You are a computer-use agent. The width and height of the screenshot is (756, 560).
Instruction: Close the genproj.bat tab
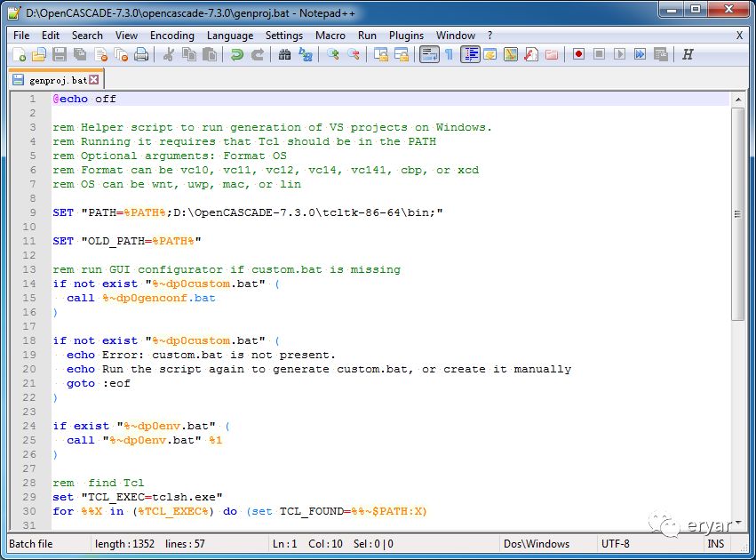[x=94, y=80]
